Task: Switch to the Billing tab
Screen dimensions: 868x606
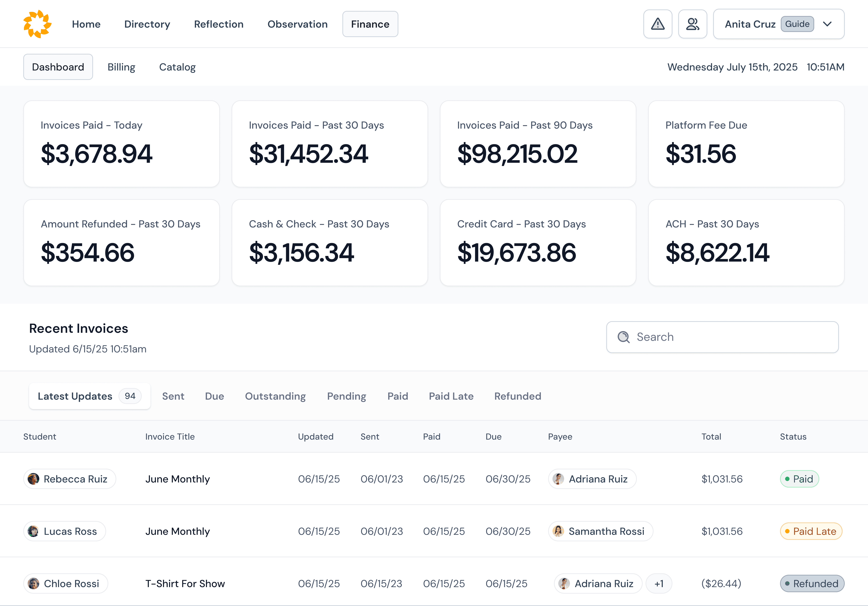Action: pos(121,67)
